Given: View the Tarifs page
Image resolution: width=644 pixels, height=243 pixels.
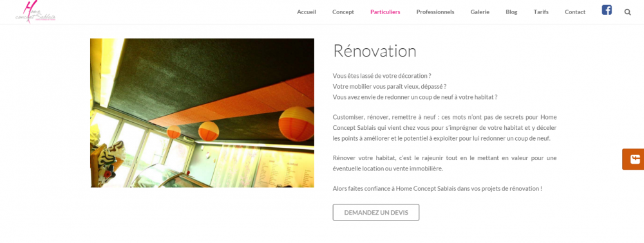Looking at the screenshot, I should pos(541,12).
